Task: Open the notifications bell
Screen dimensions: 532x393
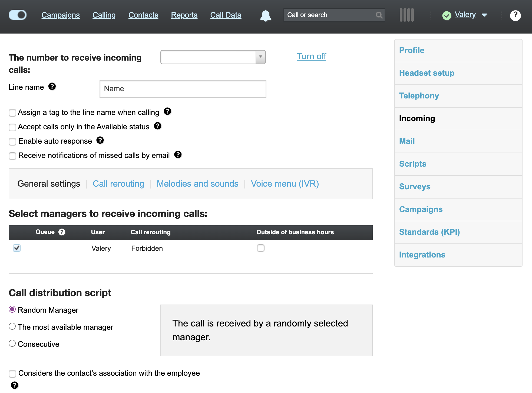Action: 265,15
